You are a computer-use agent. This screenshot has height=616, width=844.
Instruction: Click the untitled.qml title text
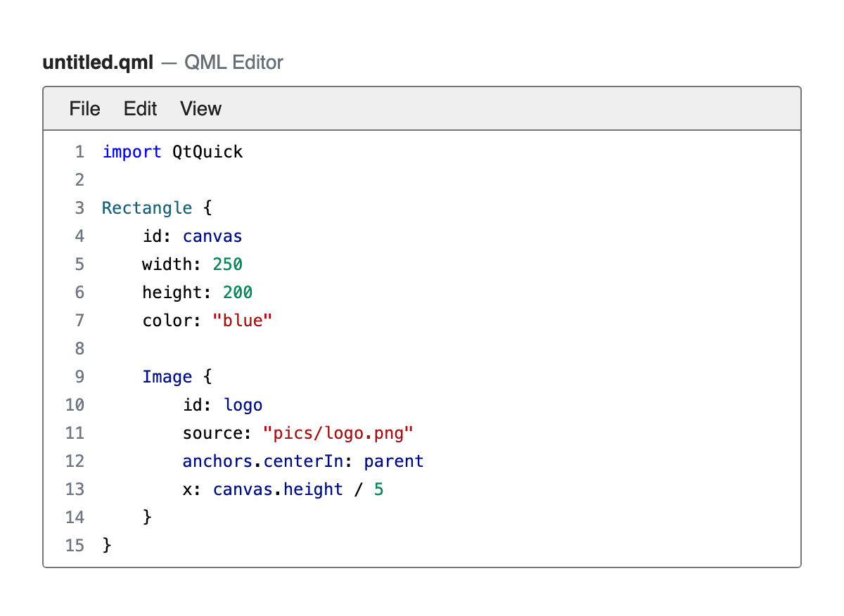pyautogui.click(x=98, y=63)
